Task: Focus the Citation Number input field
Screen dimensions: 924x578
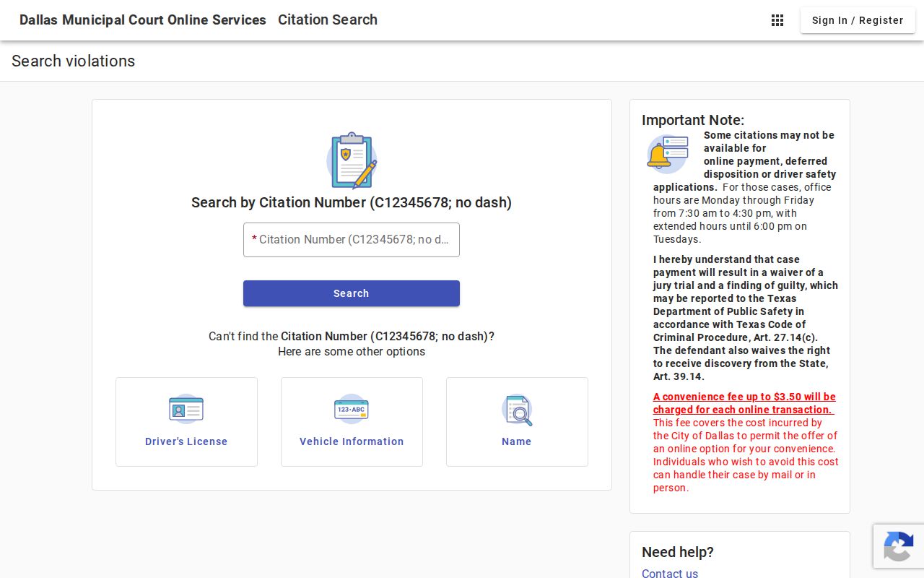Action: point(352,240)
